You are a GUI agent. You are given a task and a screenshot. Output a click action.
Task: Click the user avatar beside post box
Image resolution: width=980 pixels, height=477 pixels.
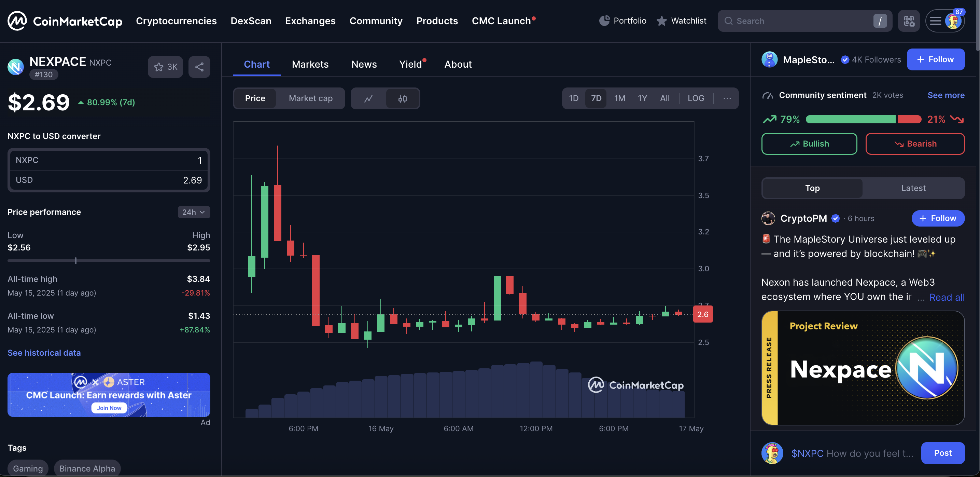(x=772, y=453)
